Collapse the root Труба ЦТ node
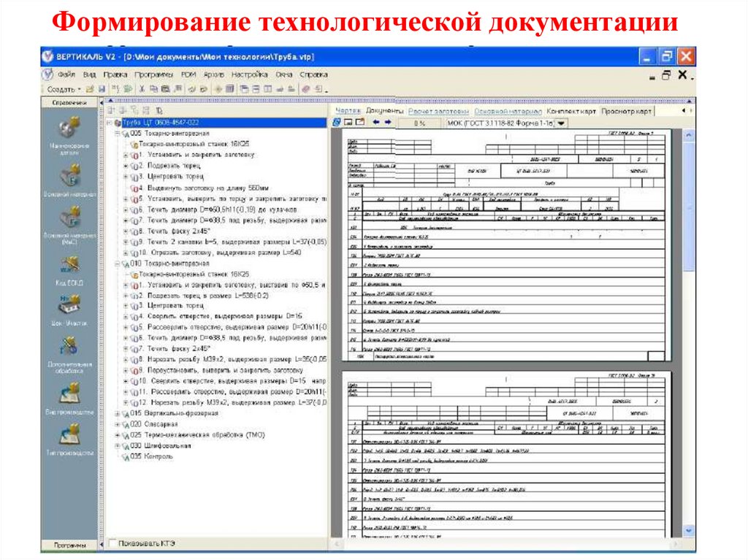 [x=110, y=123]
